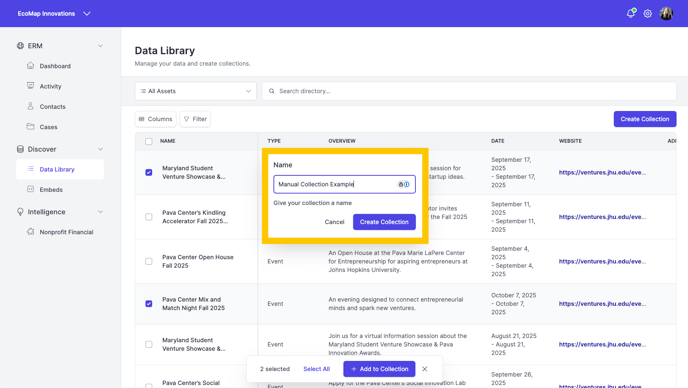Cancel the collection name dialog
The image size is (688, 388).
tap(334, 222)
